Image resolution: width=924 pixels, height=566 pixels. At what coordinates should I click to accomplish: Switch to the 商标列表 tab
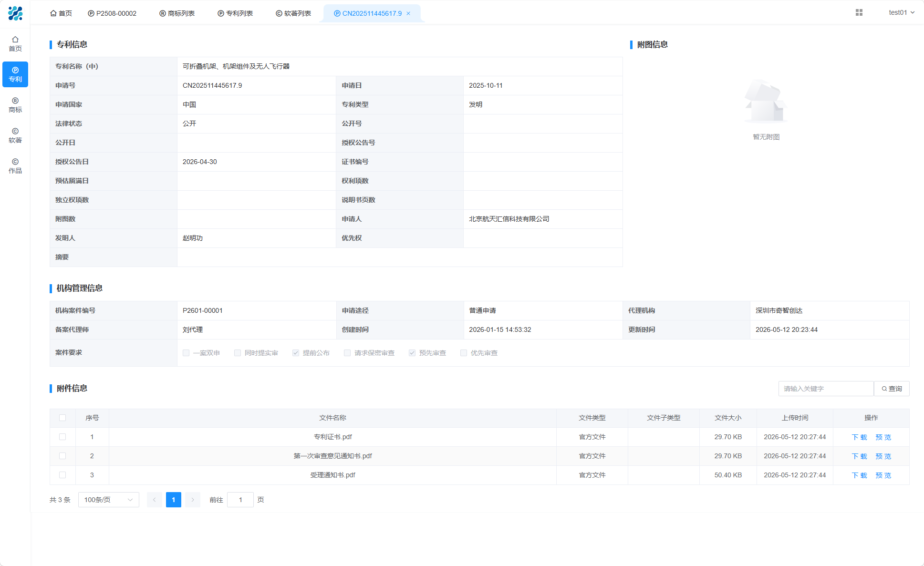pos(177,13)
